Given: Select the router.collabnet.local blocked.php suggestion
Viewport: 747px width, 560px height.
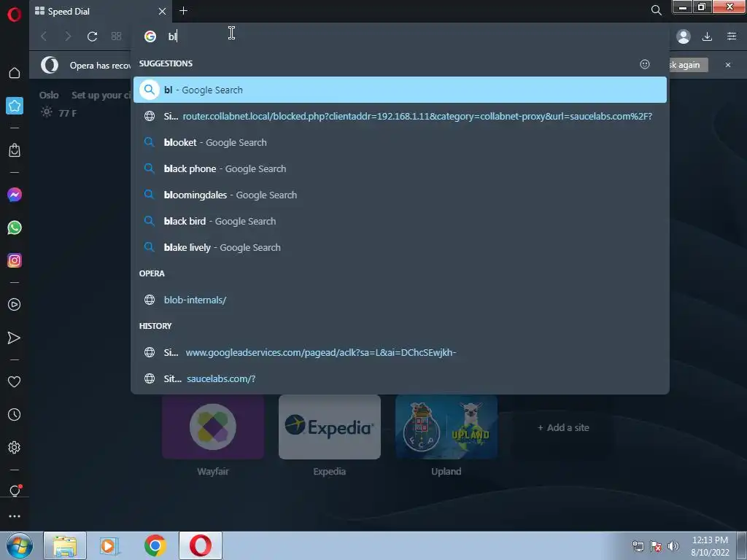Looking at the screenshot, I should point(400,116).
